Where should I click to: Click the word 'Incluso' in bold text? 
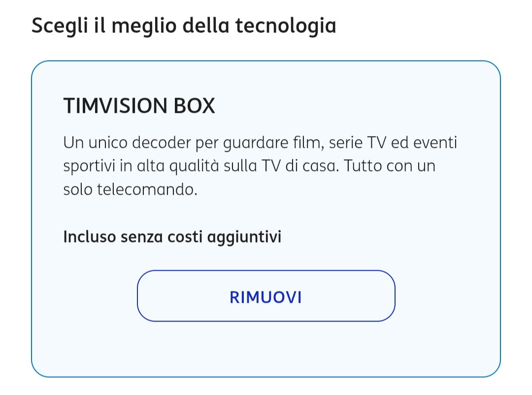[90, 237]
